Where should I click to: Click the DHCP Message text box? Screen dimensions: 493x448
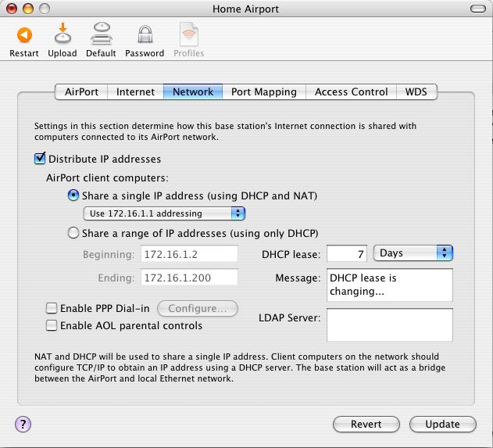390,285
